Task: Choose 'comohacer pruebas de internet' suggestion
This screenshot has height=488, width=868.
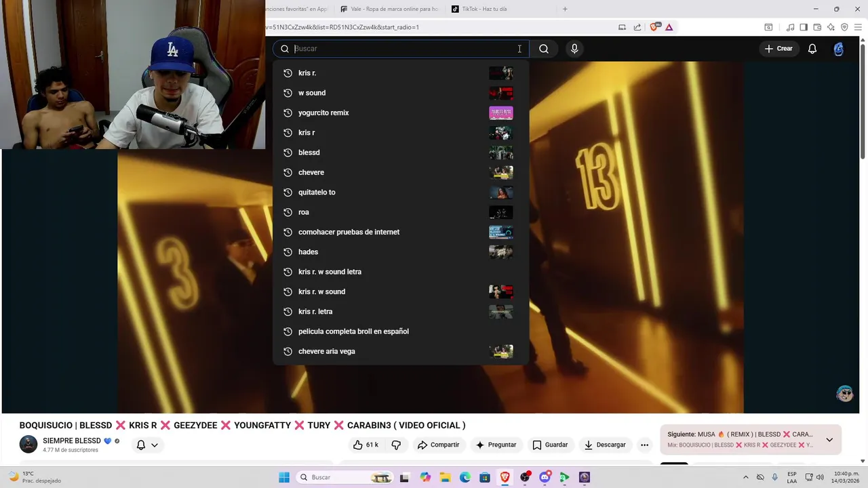Action: click(400, 232)
